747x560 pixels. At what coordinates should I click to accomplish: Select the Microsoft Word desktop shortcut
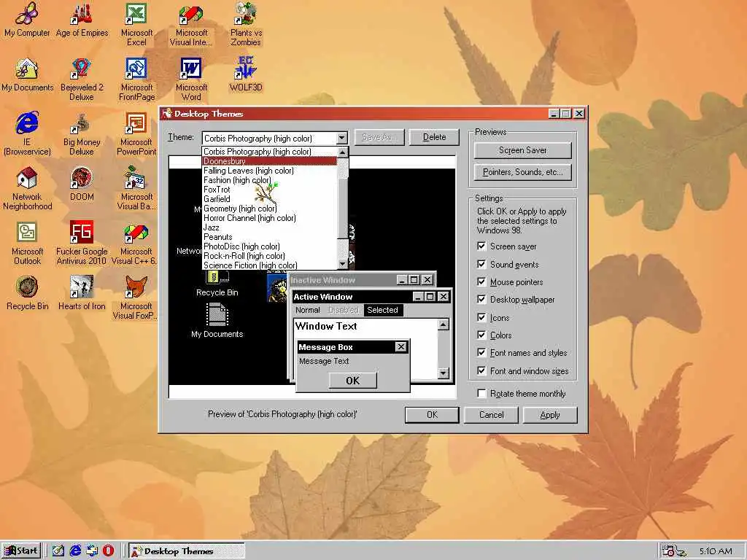pos(191,79)
